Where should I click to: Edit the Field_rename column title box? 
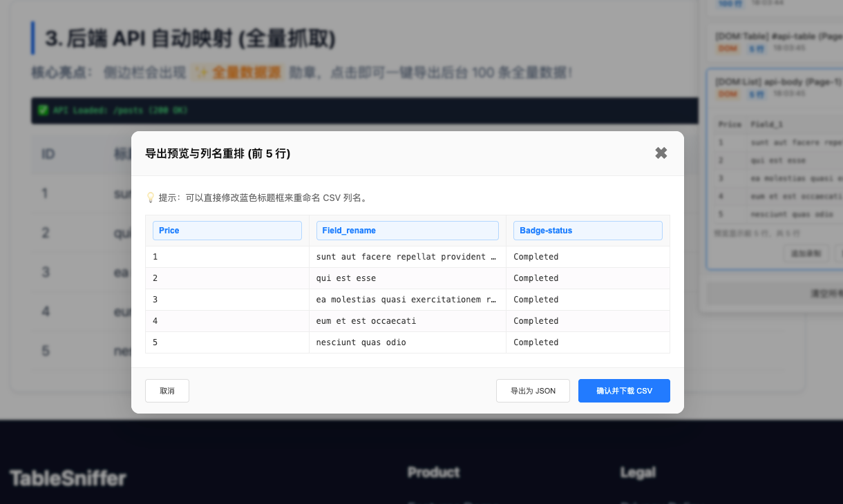(407, 230)
